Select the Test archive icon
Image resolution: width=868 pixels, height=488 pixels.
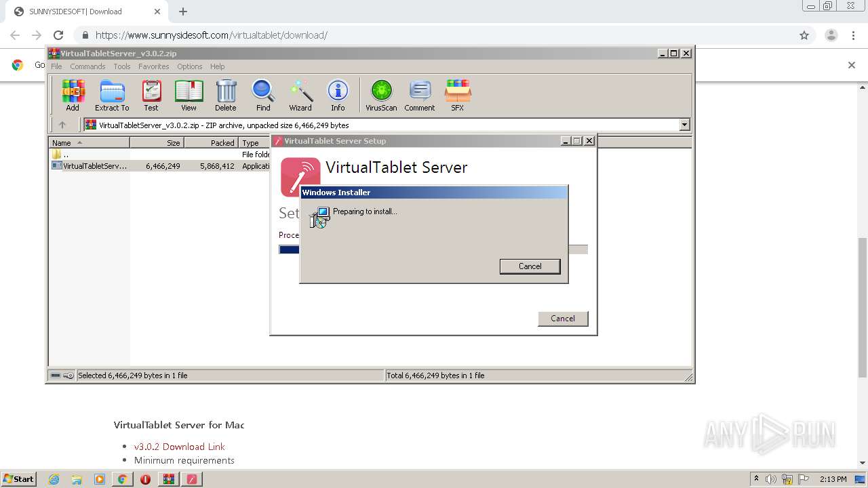151,95
